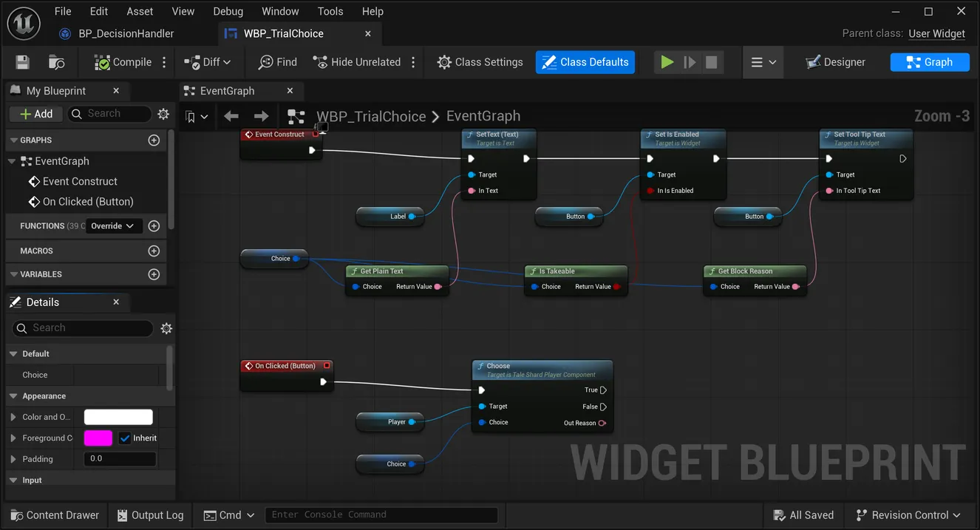Image resolution: width=980 pixels, height=530 pixels.
Task: Click the Find button
Action: coord(278,62)
